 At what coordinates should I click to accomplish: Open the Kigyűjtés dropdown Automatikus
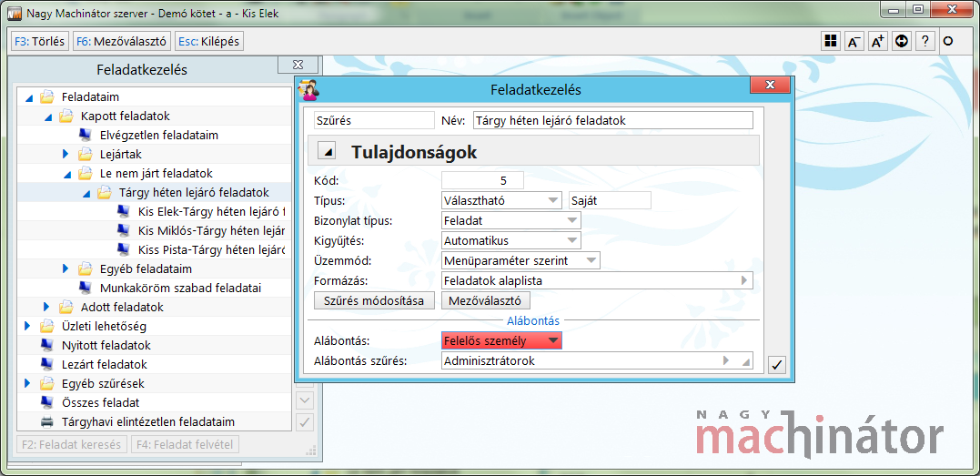tap(511, 241)
